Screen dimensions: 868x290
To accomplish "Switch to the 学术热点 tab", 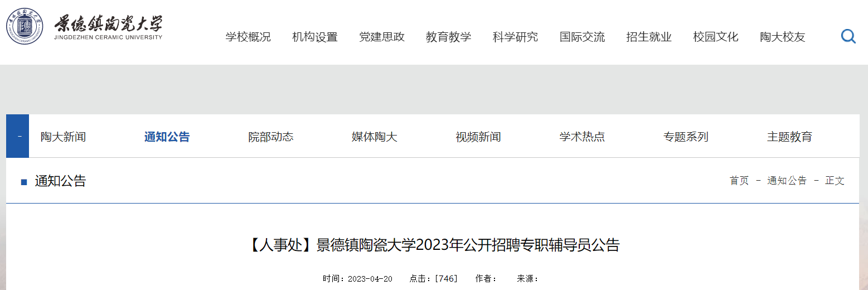I will [582, 137].
